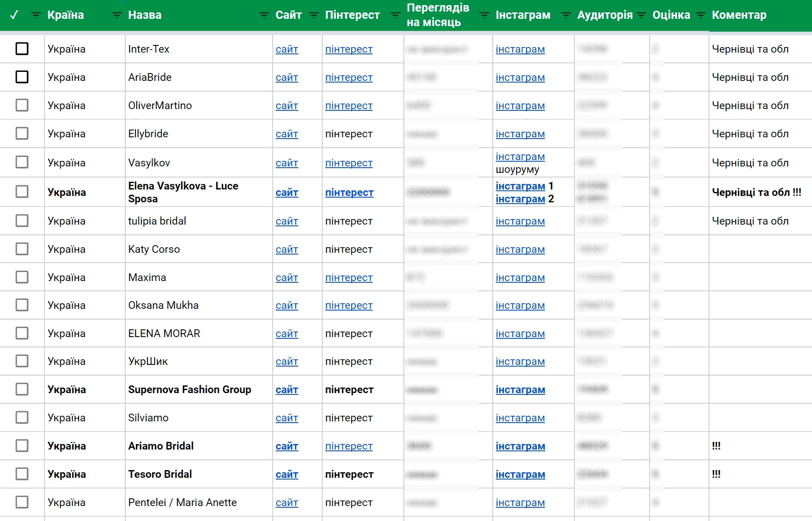This screenshot has width=812, height=521.
Task: Open інстаграм link for Ellybride
Action: coord(520,134)
